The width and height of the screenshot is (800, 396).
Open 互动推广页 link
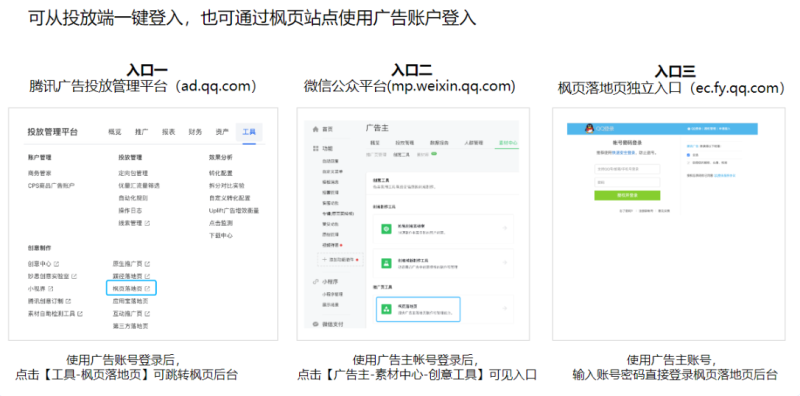click(128, 313)
